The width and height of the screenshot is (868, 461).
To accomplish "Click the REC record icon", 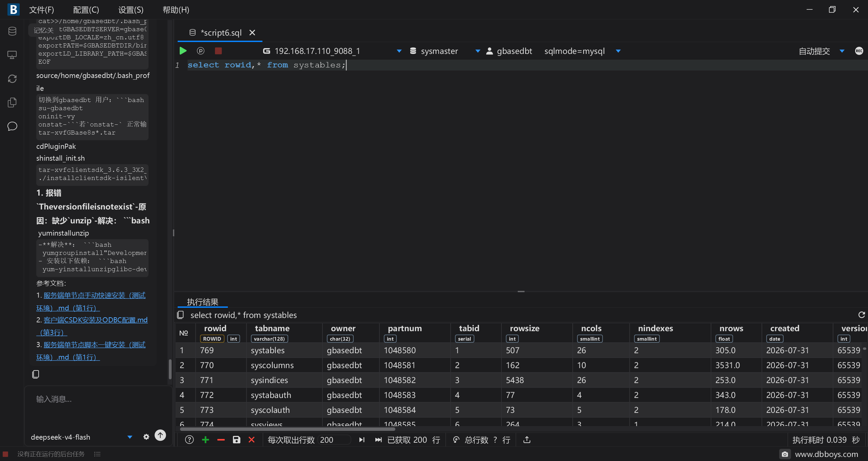I will (x=859, y=51).
